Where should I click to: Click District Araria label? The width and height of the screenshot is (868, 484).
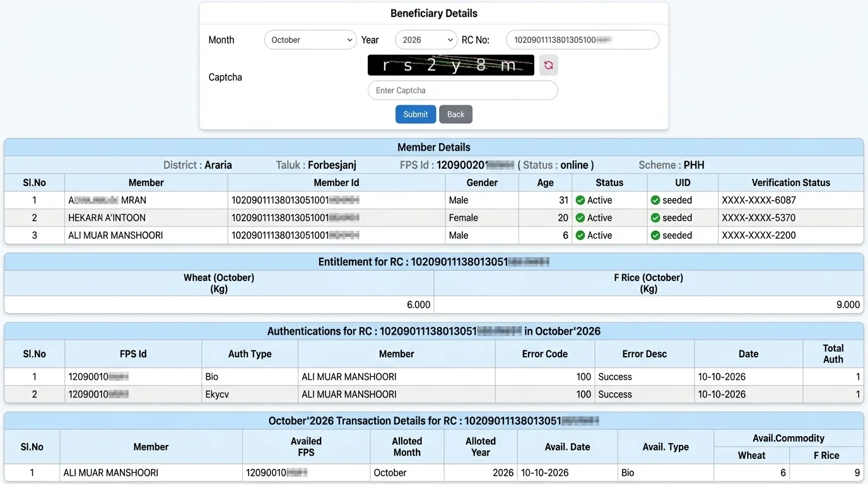point(197,165)
